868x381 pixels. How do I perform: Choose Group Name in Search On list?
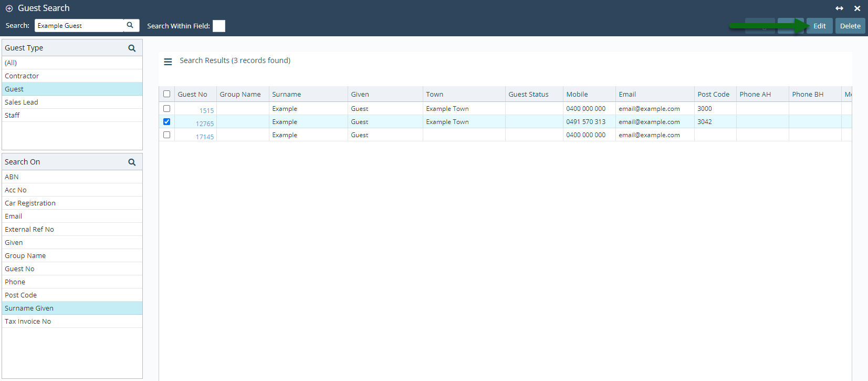point(72,255)
